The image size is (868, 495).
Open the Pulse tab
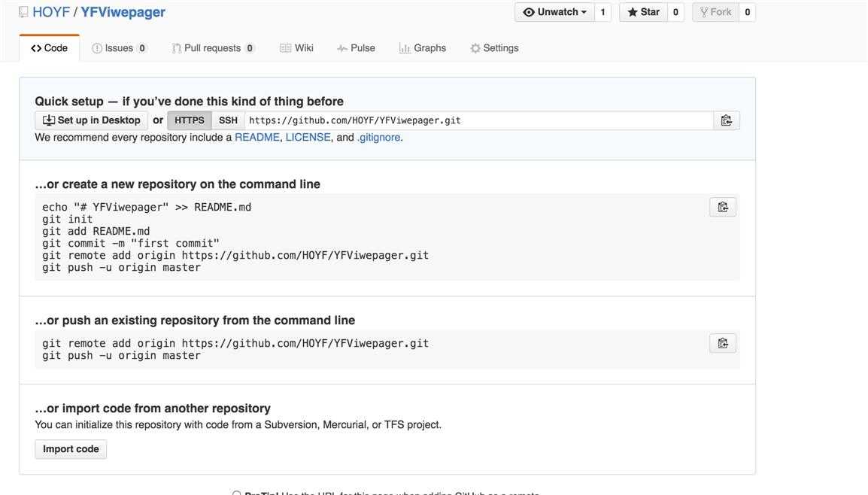[356, 48]
